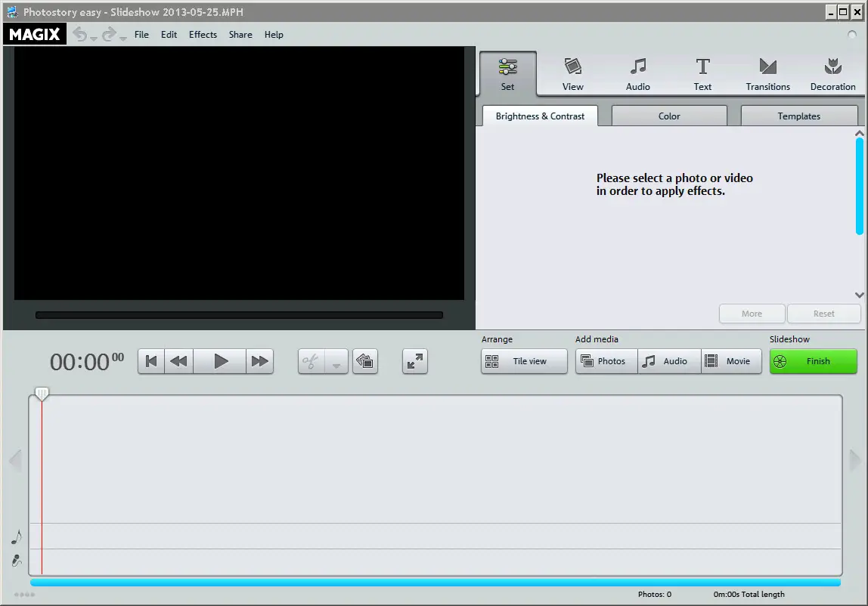Switch to the Color tab
This screenshot has height=606, width=868.
(669, 116)
